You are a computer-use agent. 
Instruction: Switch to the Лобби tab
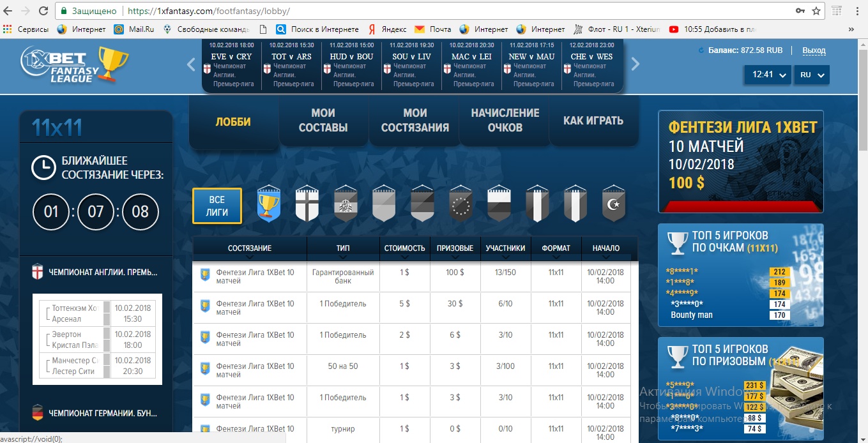point(233,121)
